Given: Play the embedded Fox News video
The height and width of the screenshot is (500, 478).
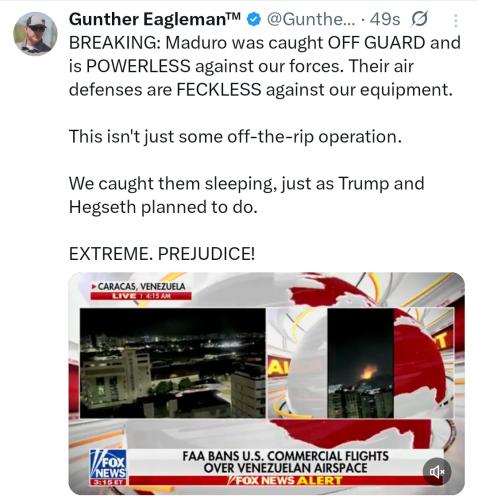Looking at the screenshot, I should click(266, 383).
